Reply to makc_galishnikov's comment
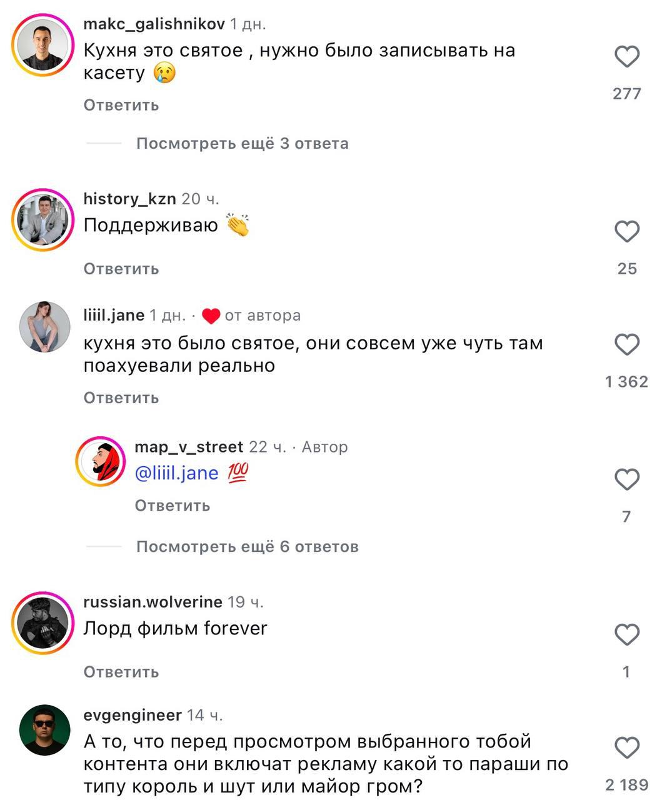The height and width of the screenshot is (800, 672). click(121, 105)
